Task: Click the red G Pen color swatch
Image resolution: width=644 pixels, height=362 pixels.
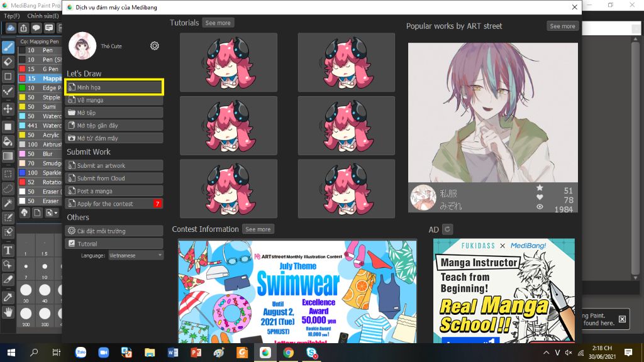Action: click(x=22, y=69)
